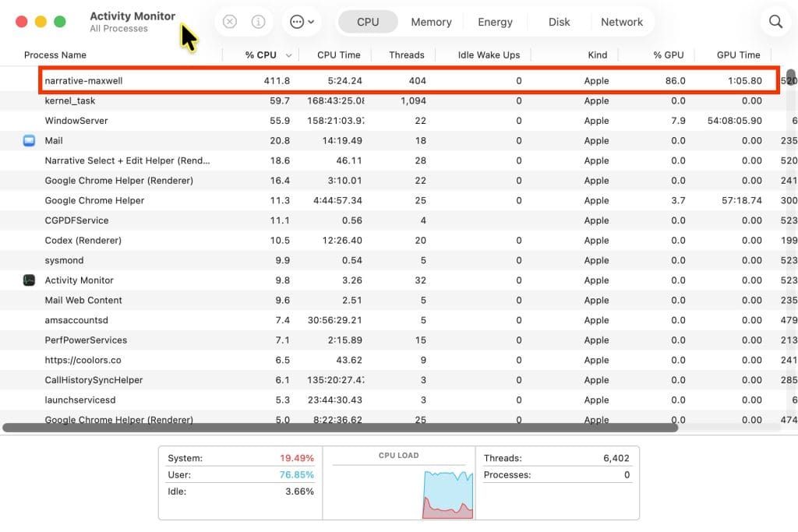This screenshot has height=532, width=798.
Task: Select the Mail app icon in process list
Action: 29,140
